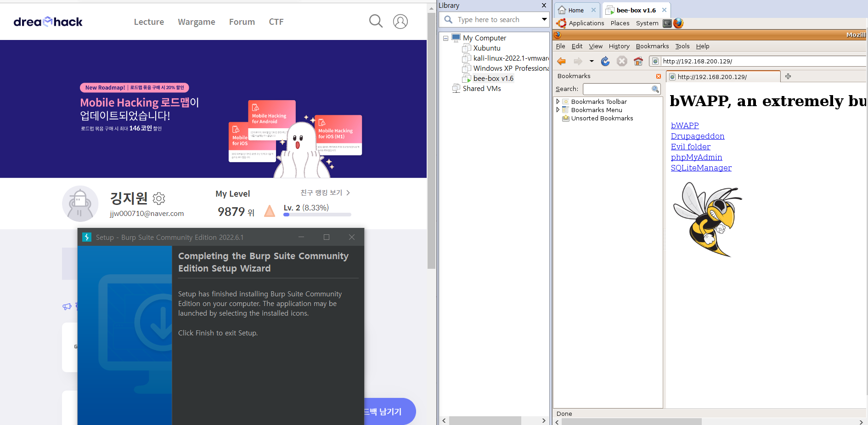
Task: Open a new Firefox tab with plus
Action: (x=788, y=76)
